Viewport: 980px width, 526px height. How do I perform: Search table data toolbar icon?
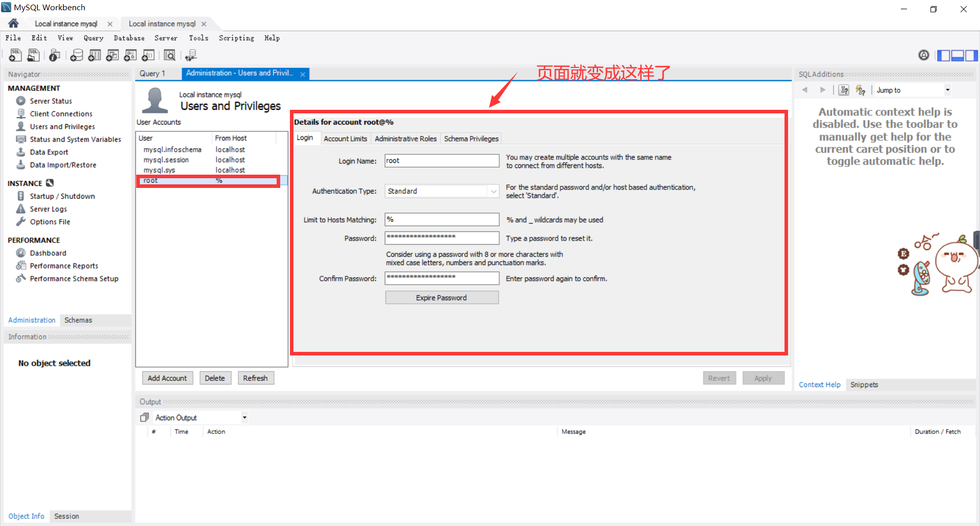tap(169, 55)
